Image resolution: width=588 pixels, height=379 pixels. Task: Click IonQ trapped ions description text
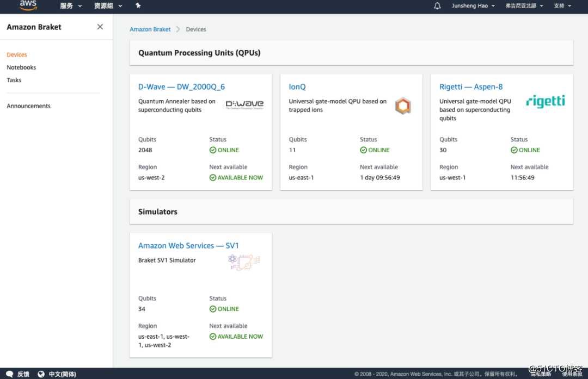coord(338,105)
